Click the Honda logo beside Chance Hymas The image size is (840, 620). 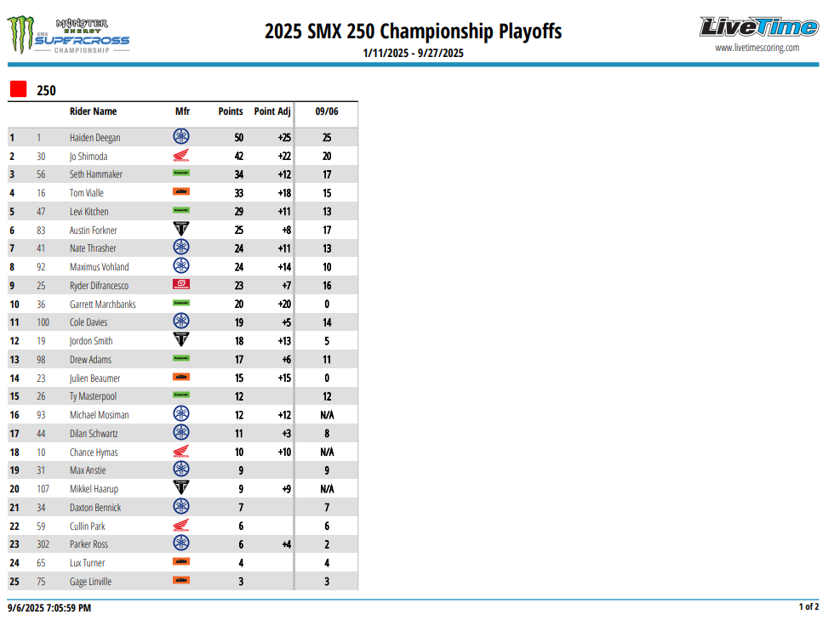click(181, 452)
